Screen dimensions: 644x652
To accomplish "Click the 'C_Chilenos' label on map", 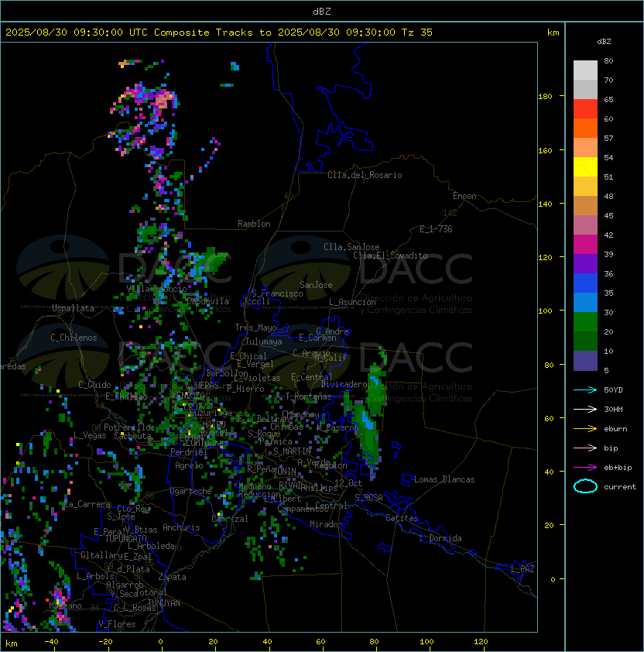I will point(74,338).
